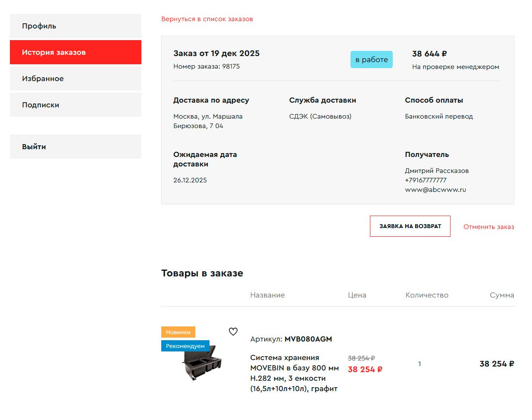The width and height of the screenshot is (532, 420).
Task: Click the Цена column header
Action: point(357,295)
